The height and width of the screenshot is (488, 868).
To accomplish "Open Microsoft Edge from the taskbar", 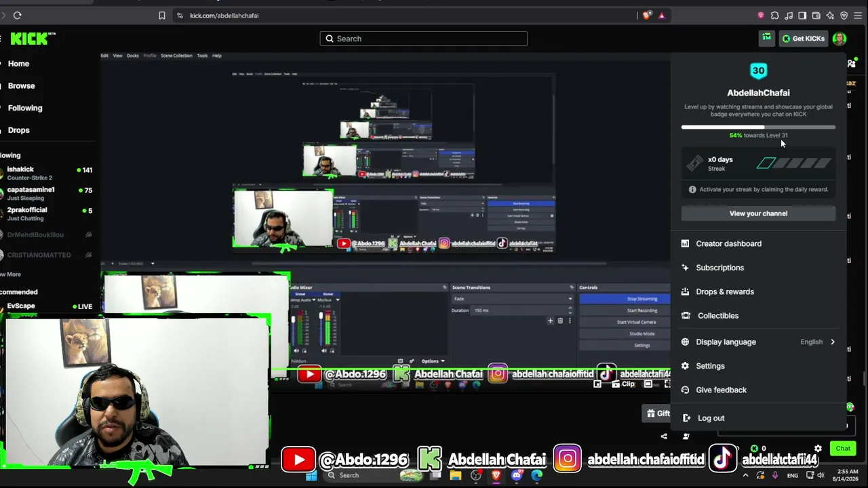I will 537,476.
